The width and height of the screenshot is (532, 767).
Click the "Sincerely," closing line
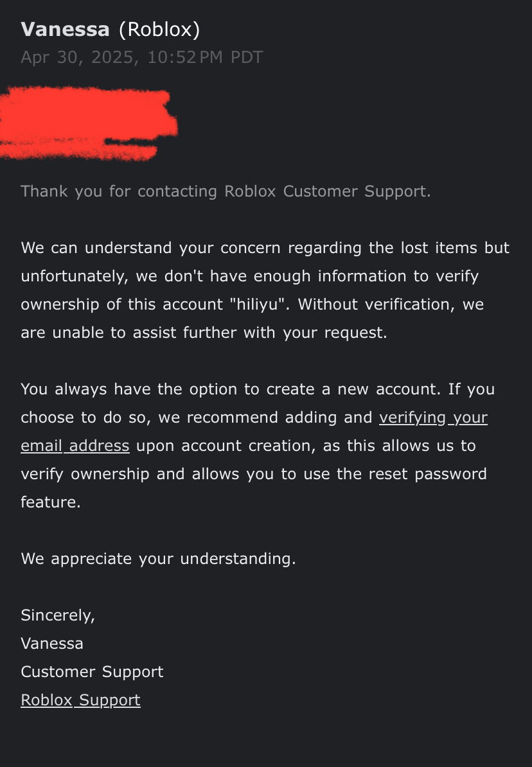58,615
